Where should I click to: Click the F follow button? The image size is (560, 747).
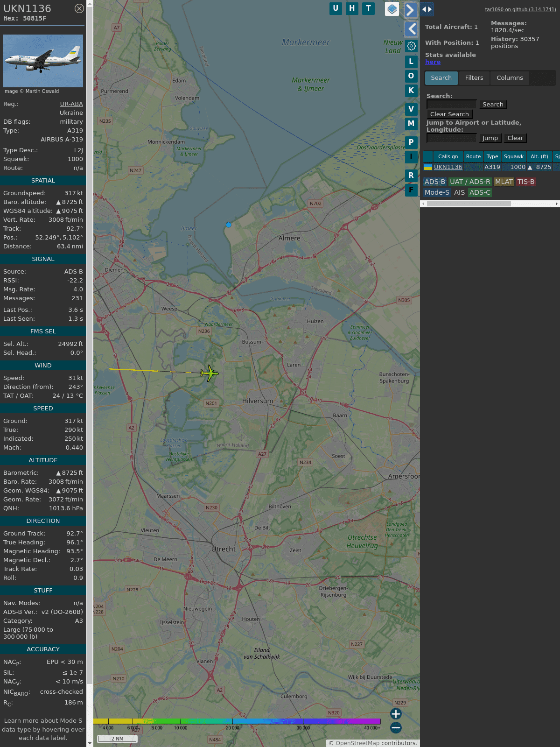pos(411,190)
